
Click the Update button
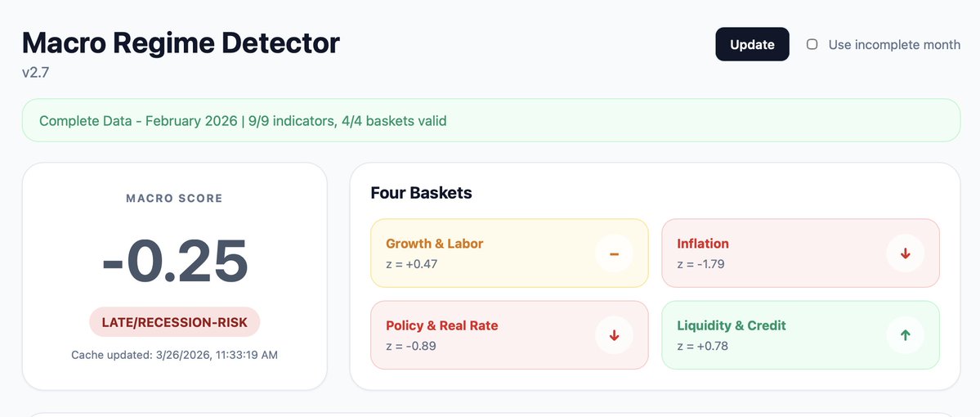click(752, 44)
